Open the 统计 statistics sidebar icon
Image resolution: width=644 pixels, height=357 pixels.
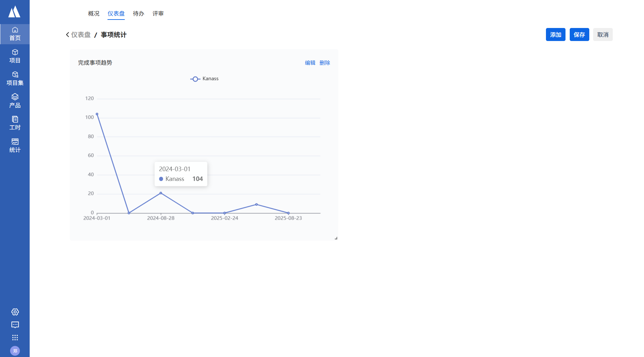click(x=15, y=145)
